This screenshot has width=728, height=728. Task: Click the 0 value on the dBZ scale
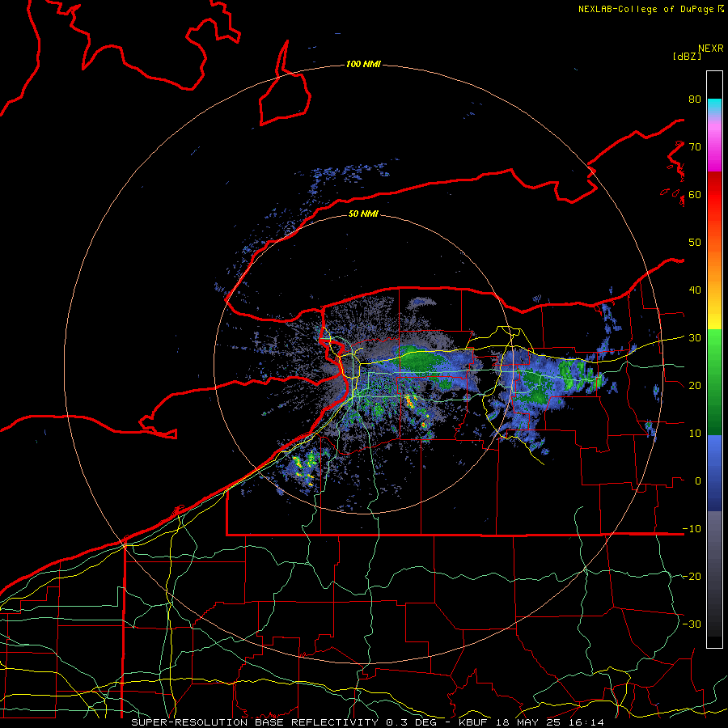coord(698,481)
